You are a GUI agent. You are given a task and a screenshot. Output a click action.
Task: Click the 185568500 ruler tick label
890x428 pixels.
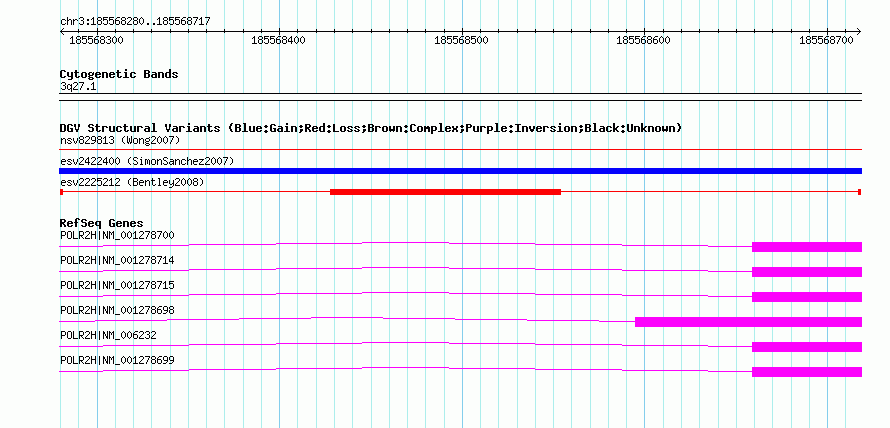(x=461, y=40)
